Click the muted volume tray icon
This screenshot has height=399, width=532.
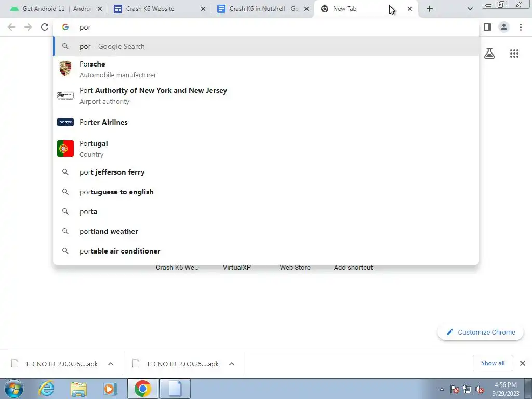pyautogui.click(x=480, y=390)
